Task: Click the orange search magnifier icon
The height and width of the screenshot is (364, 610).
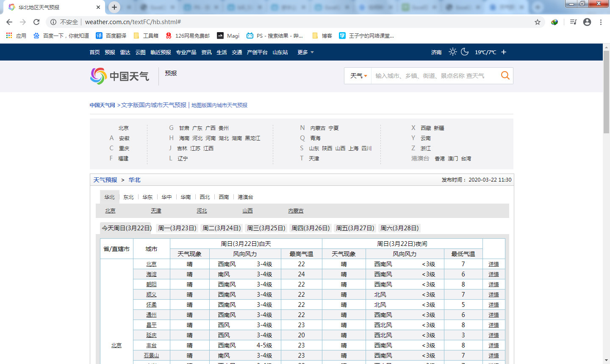Action: coord(505,75)
